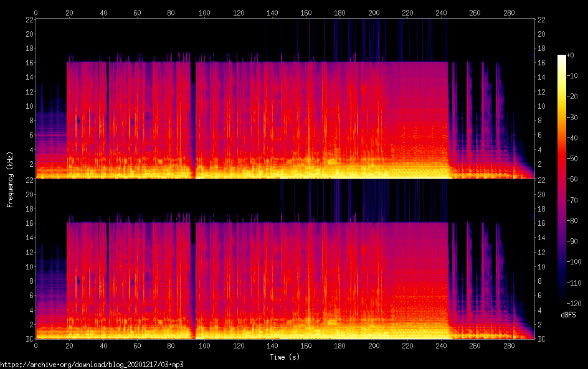Viewport: 588px width, 369px height.
Task: Click the "-10" colorbar scale label
Action: pos(572,76)
